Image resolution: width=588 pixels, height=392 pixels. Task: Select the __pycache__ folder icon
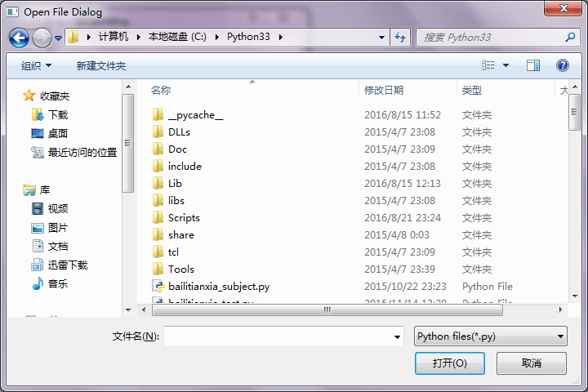[158, 114]
